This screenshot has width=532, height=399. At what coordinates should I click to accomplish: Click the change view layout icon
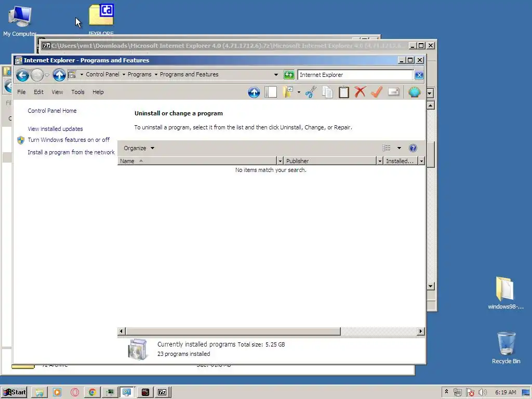386,148
